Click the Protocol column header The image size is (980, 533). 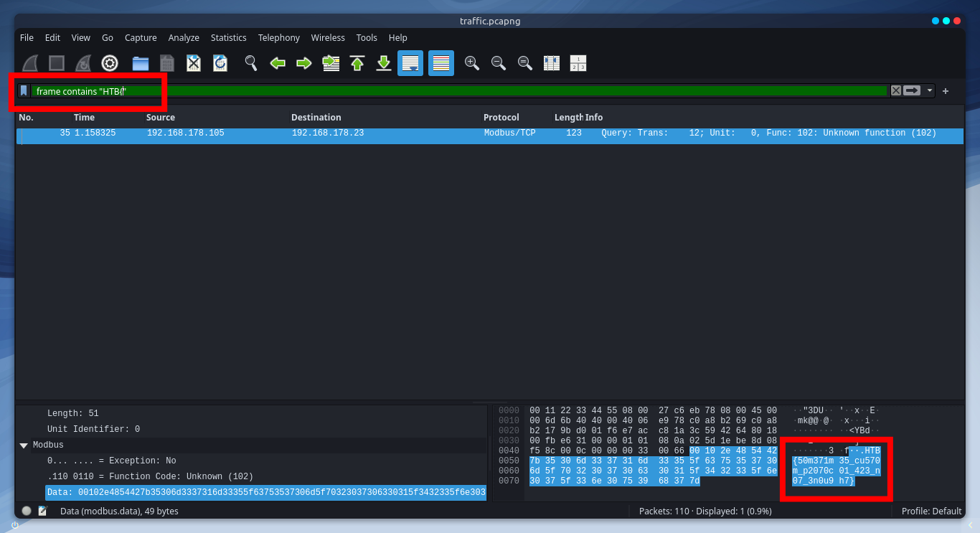point(501,117)
